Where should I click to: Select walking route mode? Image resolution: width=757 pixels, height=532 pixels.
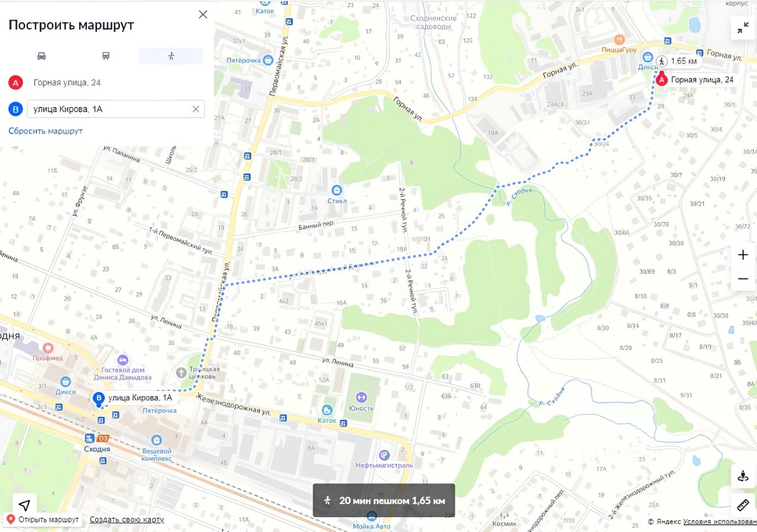171,56
